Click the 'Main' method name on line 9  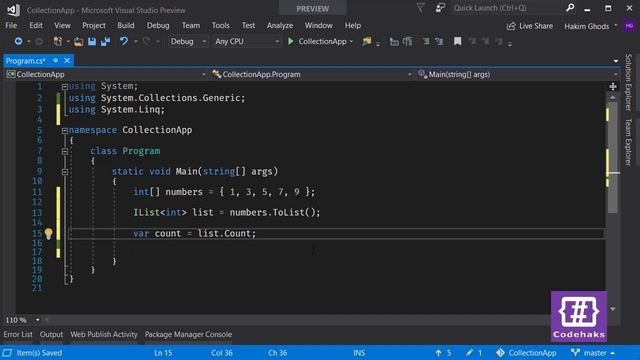tap(187, 171)
